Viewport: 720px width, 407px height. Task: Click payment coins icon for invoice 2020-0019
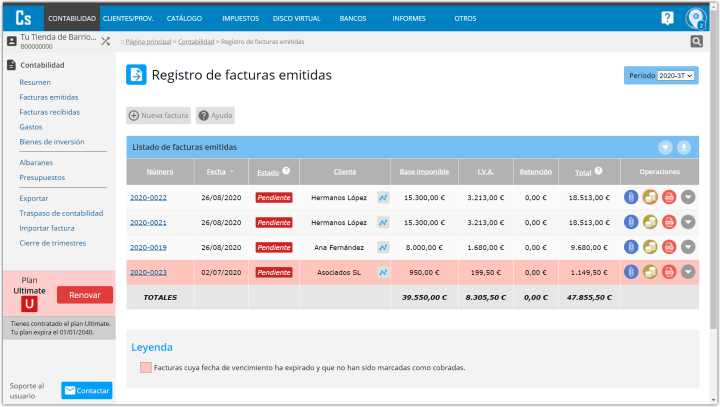pyautogui.click(x=650, y=247)
